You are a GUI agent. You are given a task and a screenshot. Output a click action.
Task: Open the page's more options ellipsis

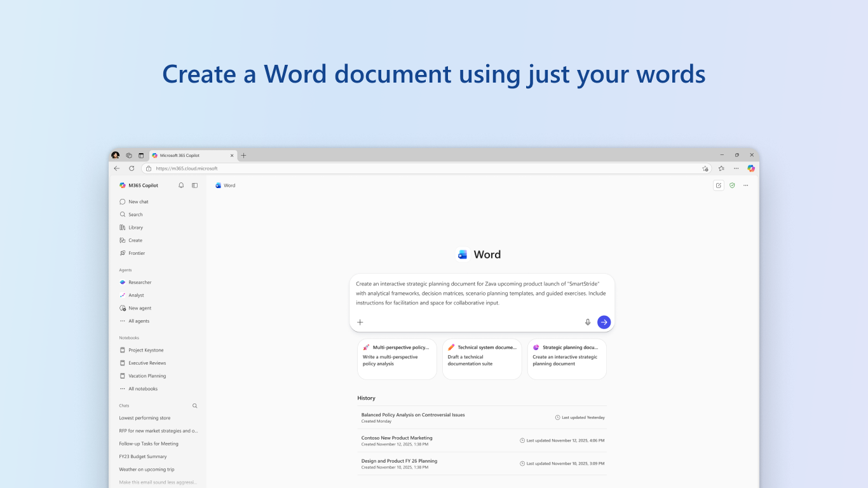[x=746, y=186]
